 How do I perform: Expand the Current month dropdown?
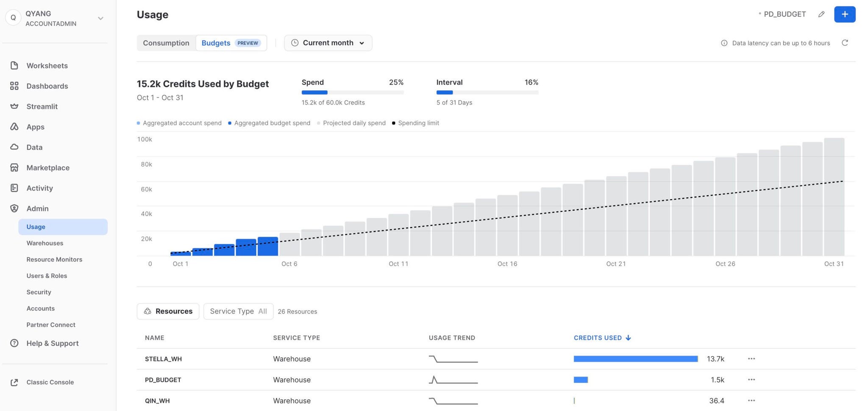(328, 43)
